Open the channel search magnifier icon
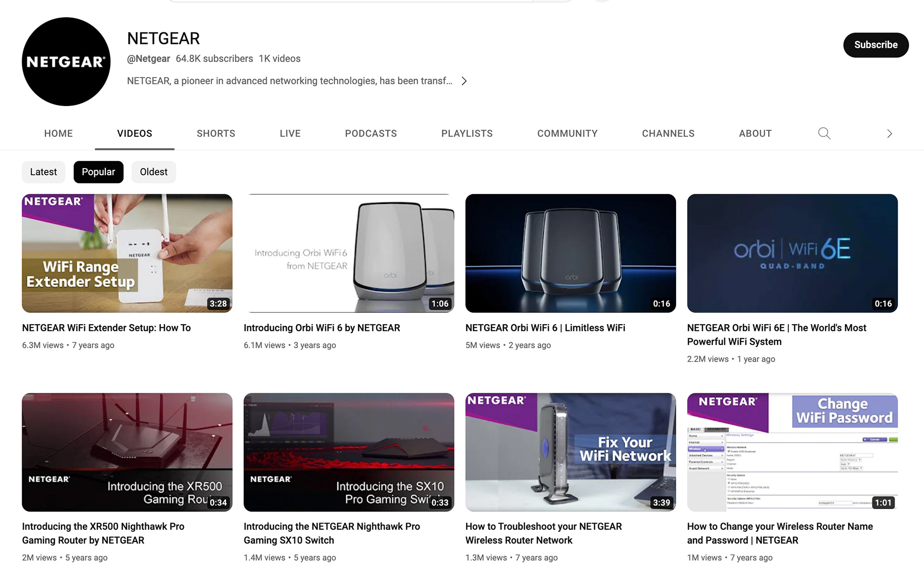The image size is (924, 577). tap(824, 133)
